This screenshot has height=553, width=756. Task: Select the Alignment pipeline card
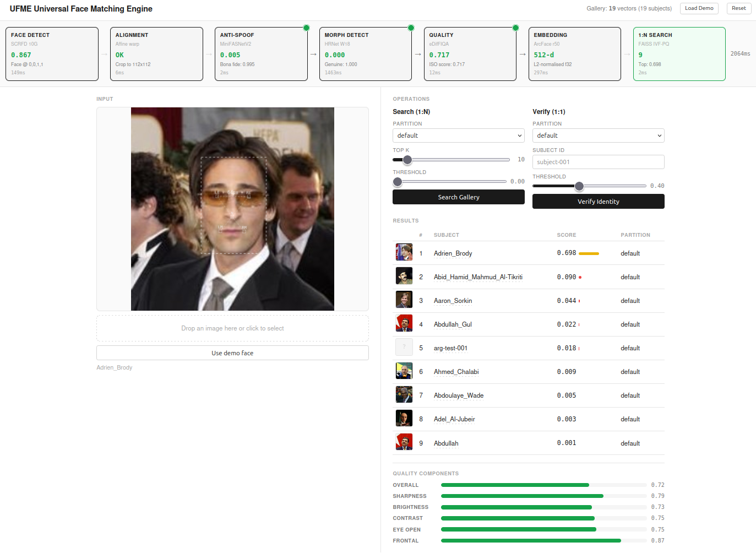click(156, 54)
